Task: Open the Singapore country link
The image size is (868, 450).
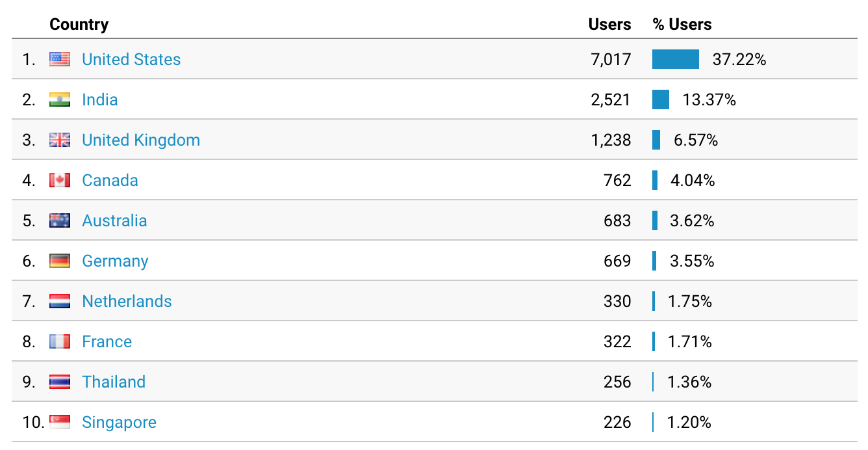Action: 120,422
